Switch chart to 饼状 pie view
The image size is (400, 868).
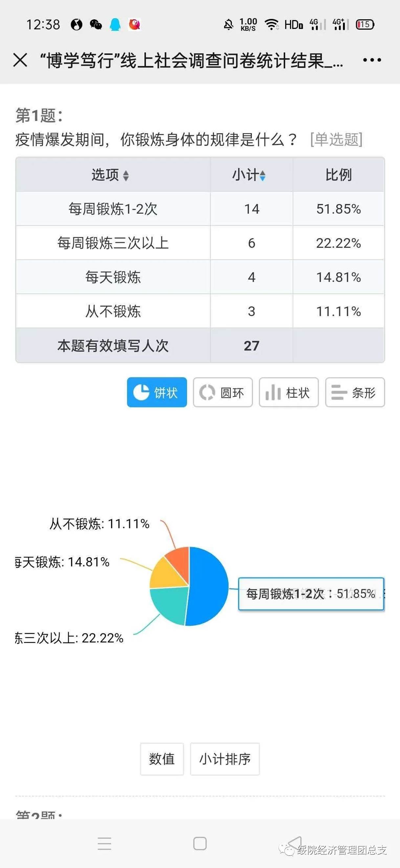[x=157, y=392]
